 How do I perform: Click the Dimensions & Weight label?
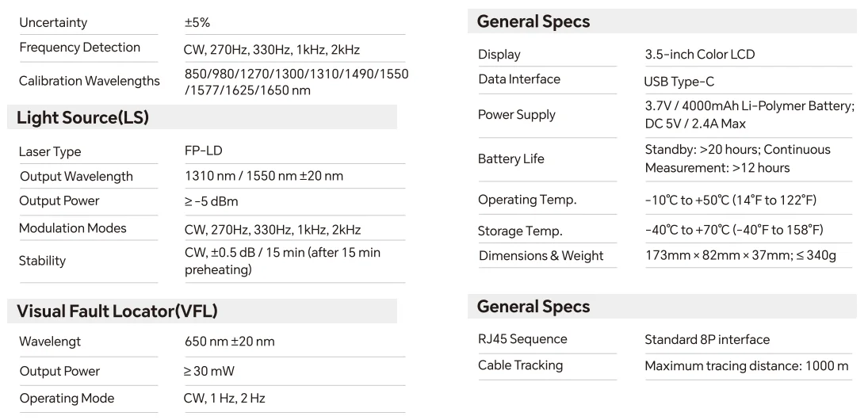pos(541,256)
